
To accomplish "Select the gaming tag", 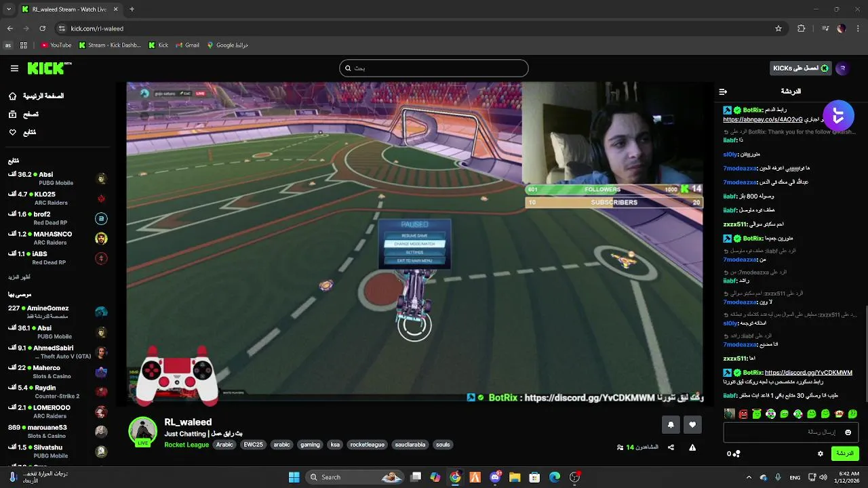I will pyautogui.click(x=310, y=445).
